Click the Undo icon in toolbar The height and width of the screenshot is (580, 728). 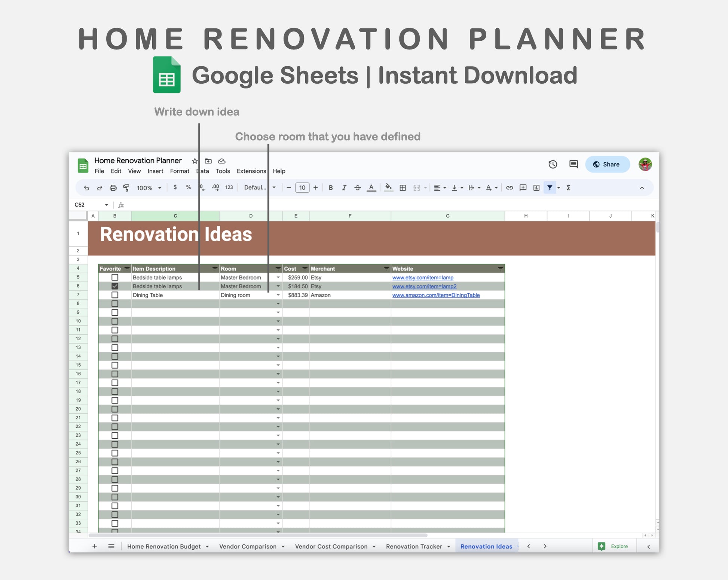tap(86, 188)
